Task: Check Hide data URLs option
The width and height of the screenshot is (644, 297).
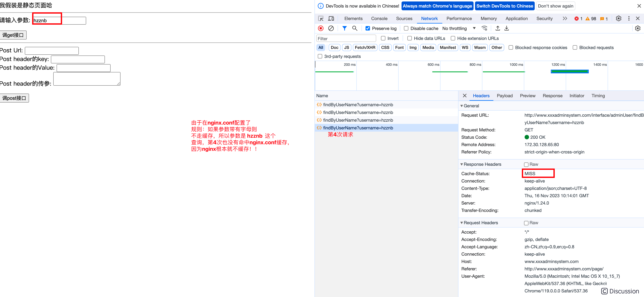Action: click(409, 38)
